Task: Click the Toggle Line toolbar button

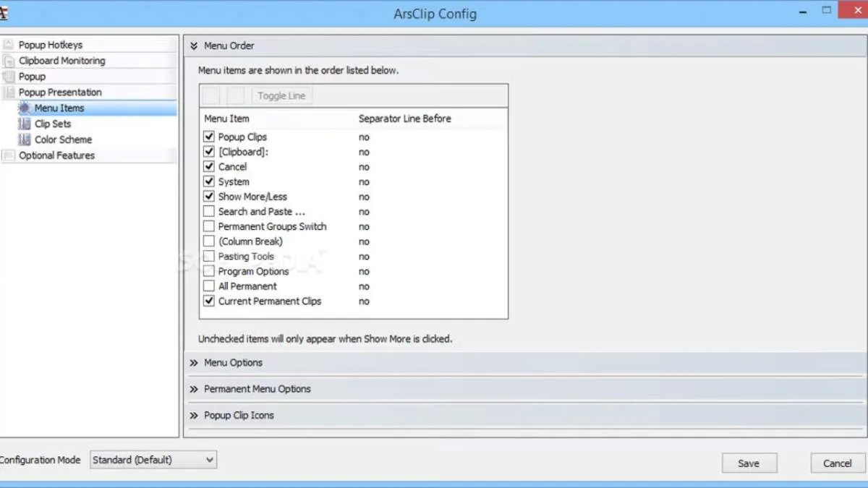Action: click(281, 95)
